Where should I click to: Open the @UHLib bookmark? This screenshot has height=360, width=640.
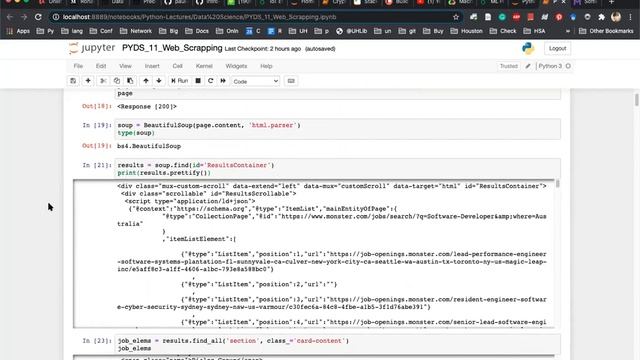click(351, 31)
